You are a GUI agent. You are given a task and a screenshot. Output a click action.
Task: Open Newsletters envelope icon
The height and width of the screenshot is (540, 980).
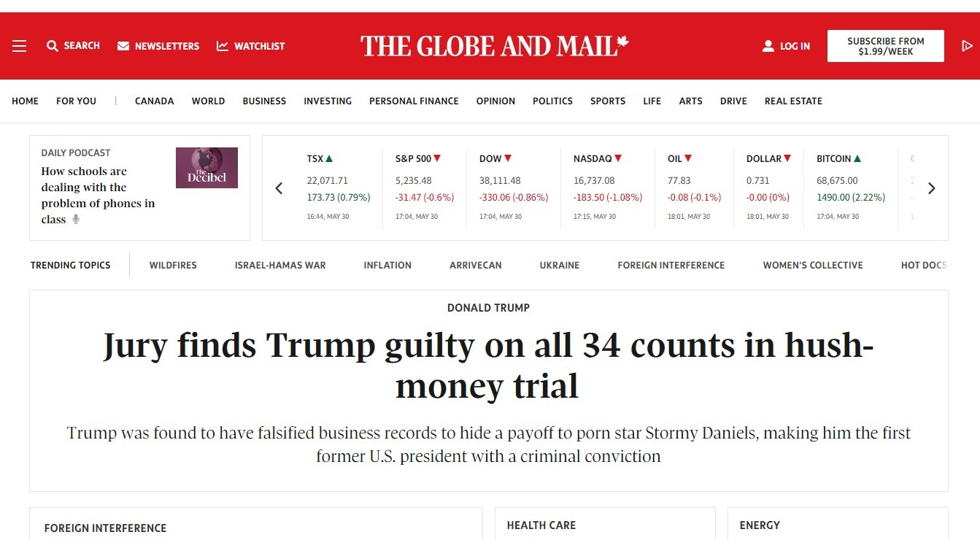coord(123,46)
